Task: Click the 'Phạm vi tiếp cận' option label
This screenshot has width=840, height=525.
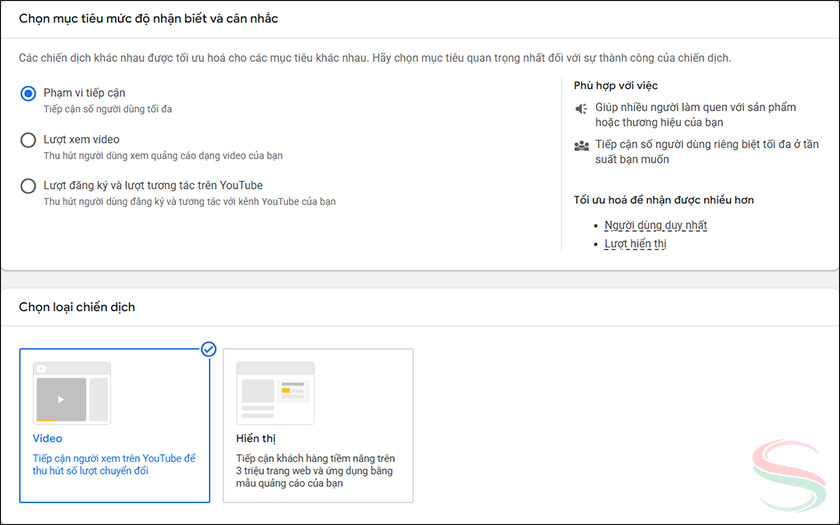Action: (84, 93)
